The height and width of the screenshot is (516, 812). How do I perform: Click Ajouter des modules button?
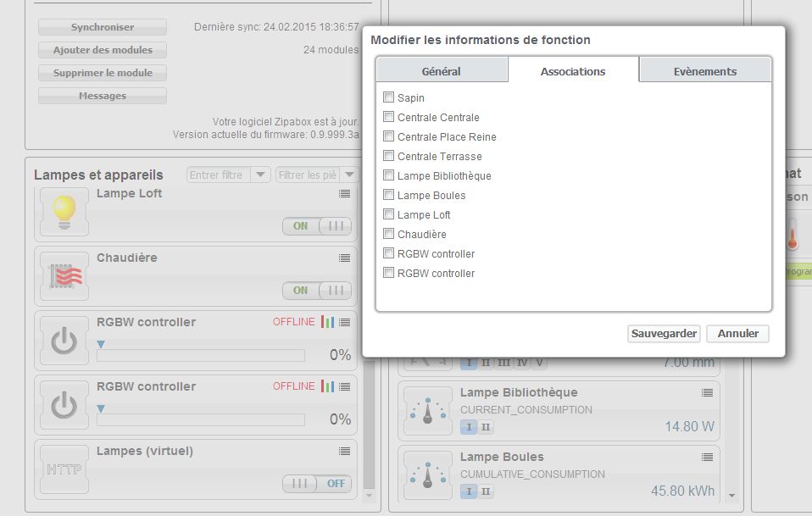(x=103, y=50)
